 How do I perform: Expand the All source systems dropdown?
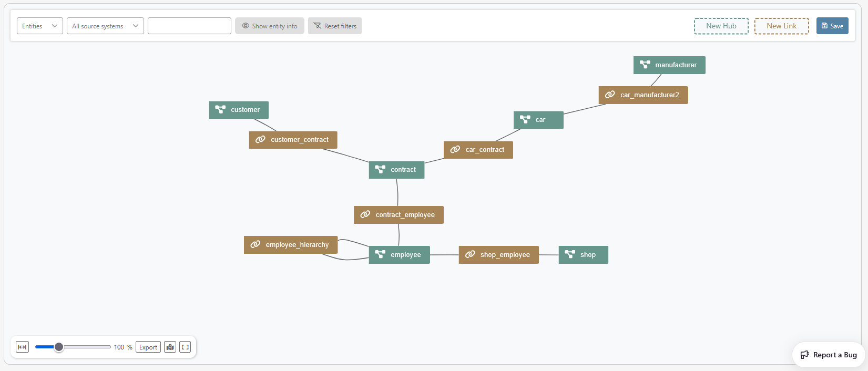[105, 26]
